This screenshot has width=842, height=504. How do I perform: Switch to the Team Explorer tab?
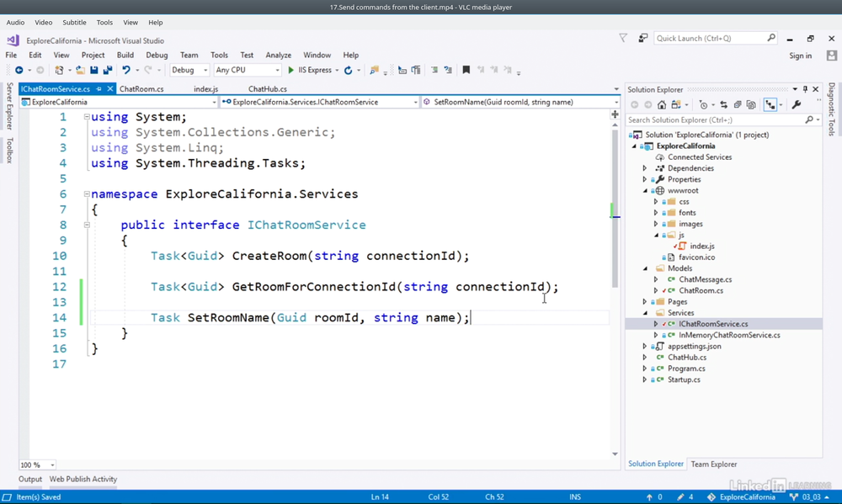(x=714, y=464)
